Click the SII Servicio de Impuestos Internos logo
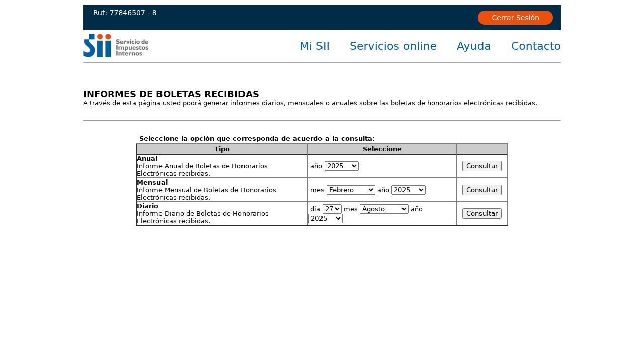Screen dimensions: 644x362 click(116, 46)
